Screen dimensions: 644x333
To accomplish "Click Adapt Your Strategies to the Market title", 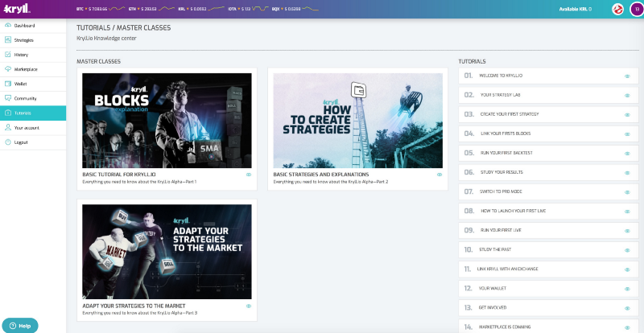I will 134,306.
